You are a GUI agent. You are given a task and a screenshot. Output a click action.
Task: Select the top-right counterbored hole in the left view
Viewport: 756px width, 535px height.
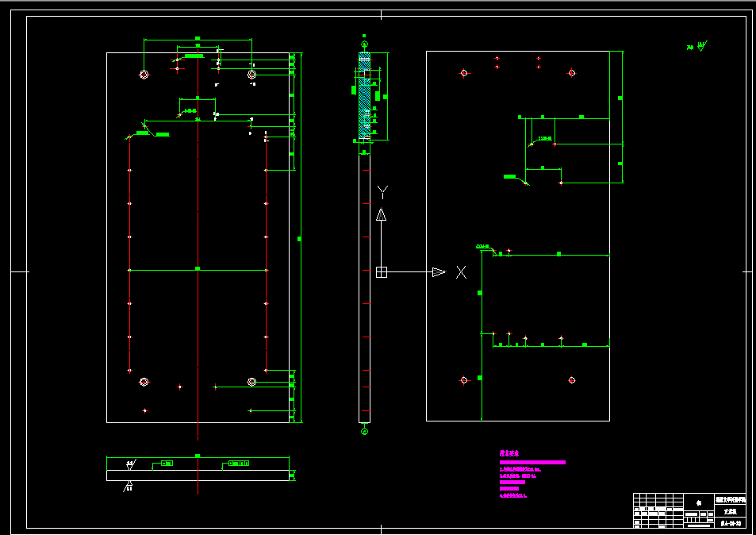[251, 74]
